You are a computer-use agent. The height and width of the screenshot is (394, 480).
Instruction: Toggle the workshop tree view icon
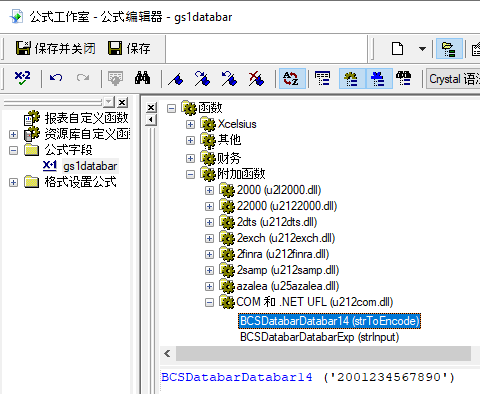tap(449, 49)
